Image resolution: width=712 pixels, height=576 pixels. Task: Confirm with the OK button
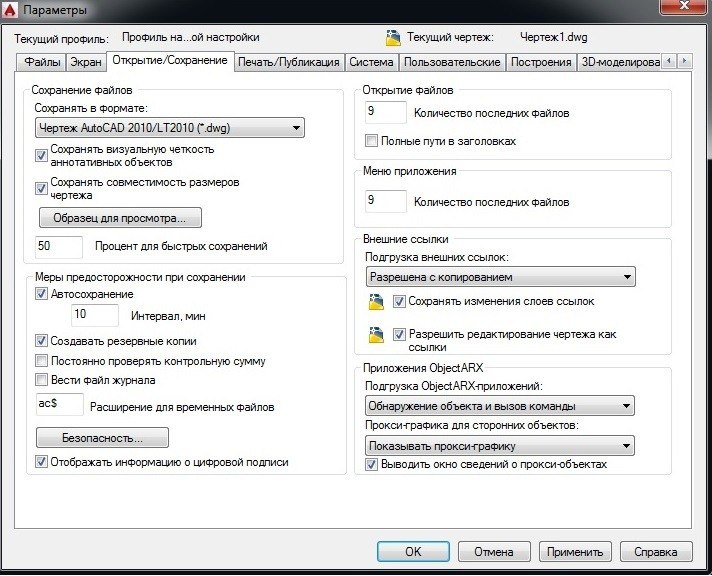click(413, 551)
